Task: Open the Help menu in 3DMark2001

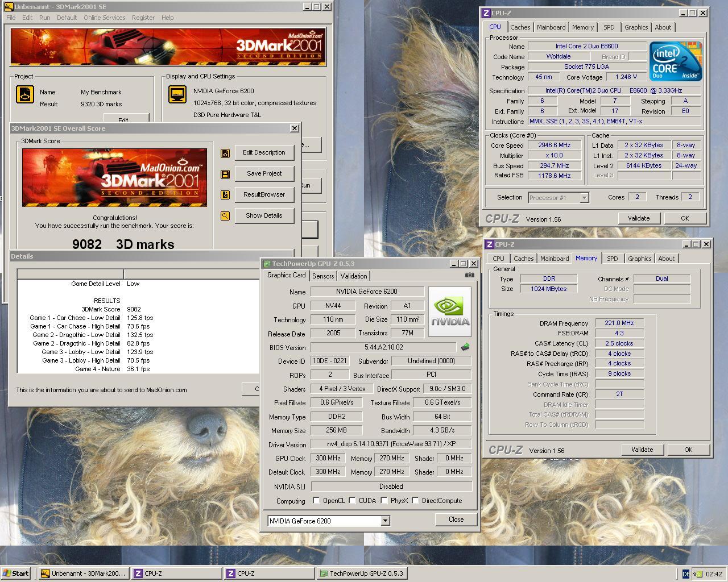Action: click(x=167, y=18)
